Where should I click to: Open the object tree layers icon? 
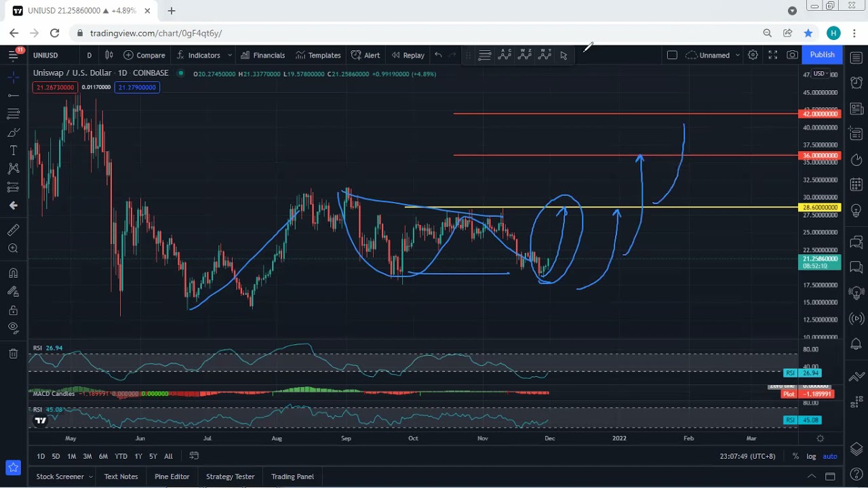(x=856, y=449)
